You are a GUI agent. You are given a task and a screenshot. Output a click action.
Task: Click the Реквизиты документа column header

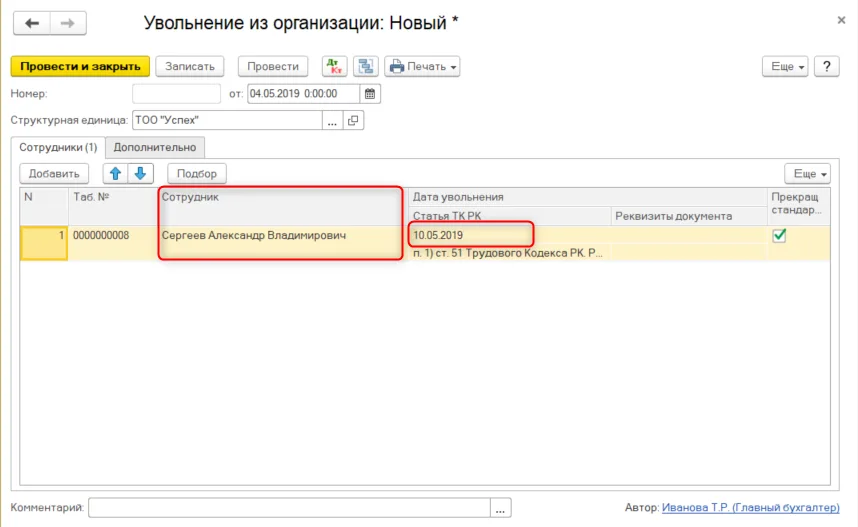(x=689, y=216)
